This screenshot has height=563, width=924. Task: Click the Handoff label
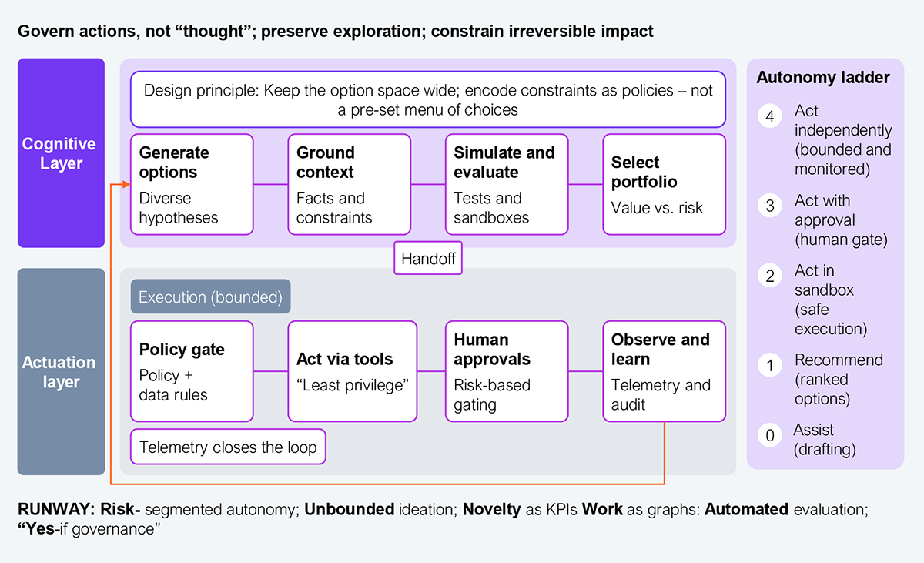428,259
